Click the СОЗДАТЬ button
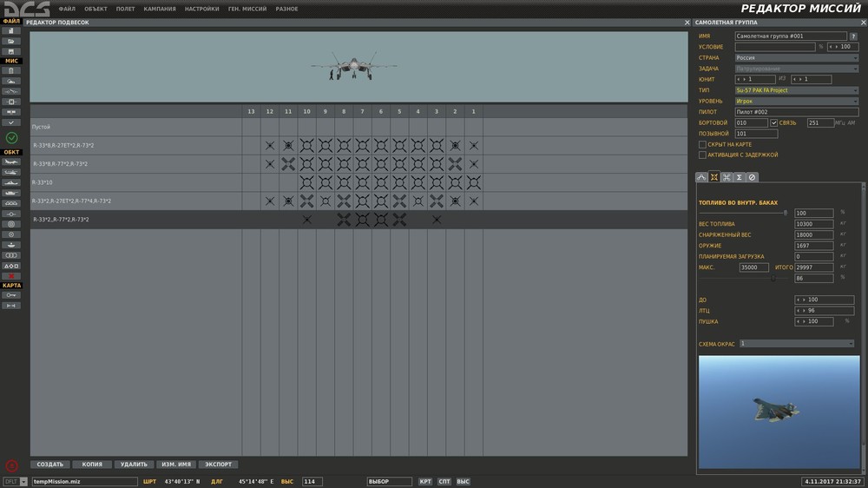 point(49,465)
